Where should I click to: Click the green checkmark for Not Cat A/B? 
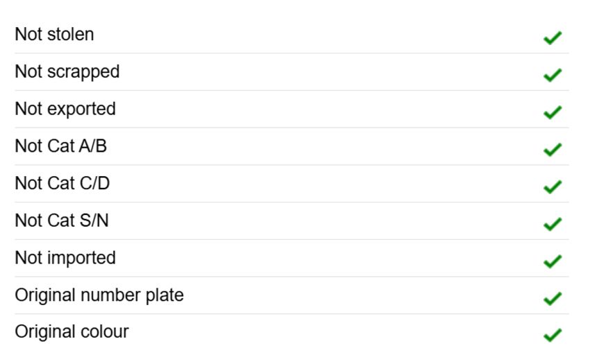553,149
